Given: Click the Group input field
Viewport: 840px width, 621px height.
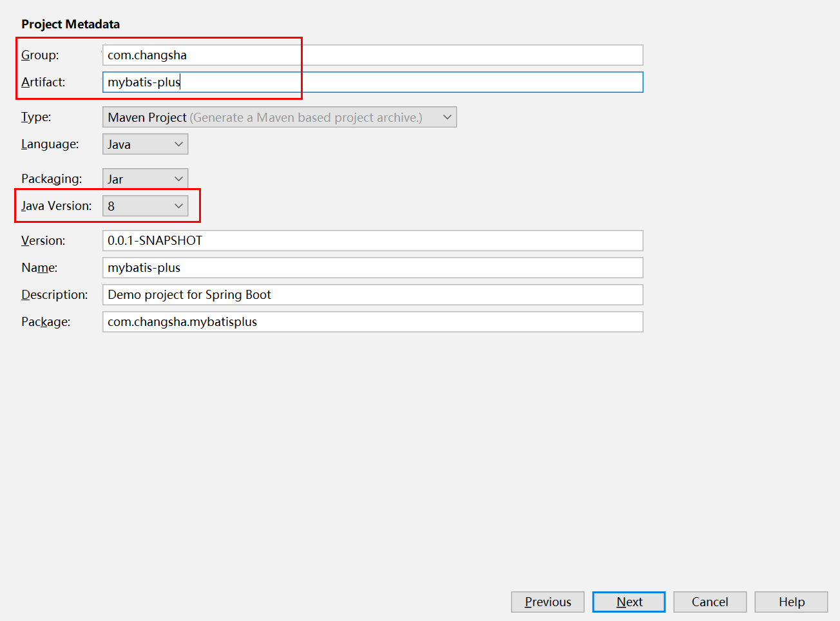Looking at the screenshot, I should (x=372, y=55).
